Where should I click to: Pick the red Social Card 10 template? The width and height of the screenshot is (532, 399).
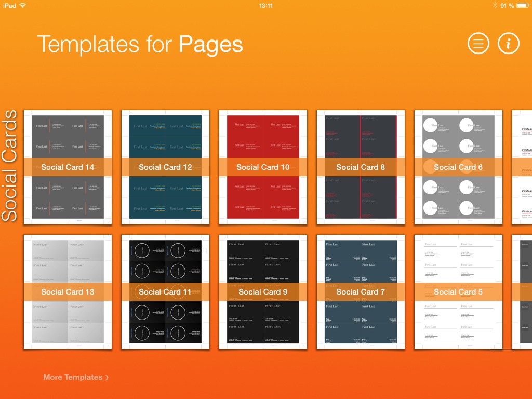point(263,167)
